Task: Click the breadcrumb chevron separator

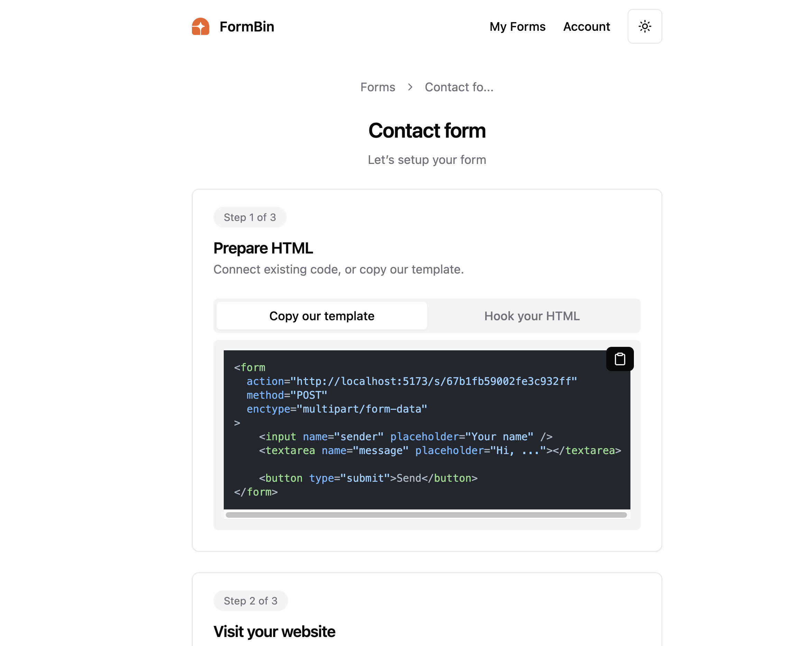Action: (x=410, y=87)
